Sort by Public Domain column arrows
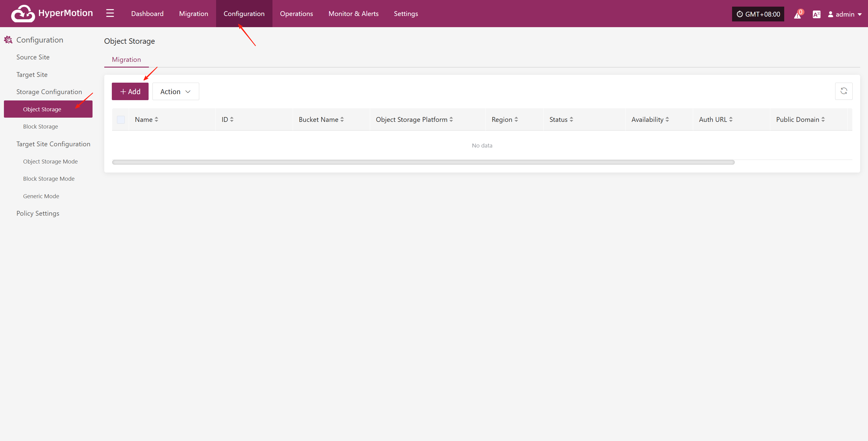Viewport: 868px width, 441px height. [823, 119]
